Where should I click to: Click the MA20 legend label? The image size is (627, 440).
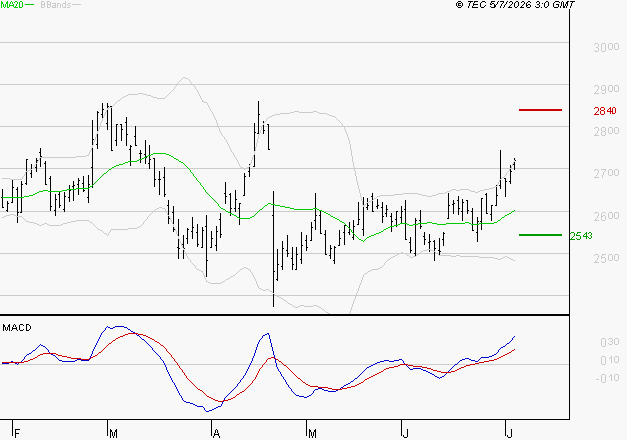tap(12, 5)
